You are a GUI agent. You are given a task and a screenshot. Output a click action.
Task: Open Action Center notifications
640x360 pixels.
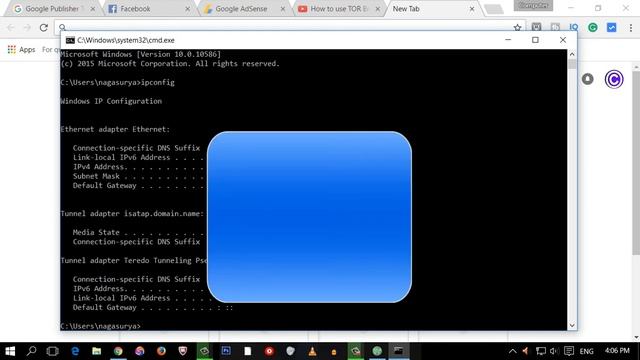[x=569, y=351]
